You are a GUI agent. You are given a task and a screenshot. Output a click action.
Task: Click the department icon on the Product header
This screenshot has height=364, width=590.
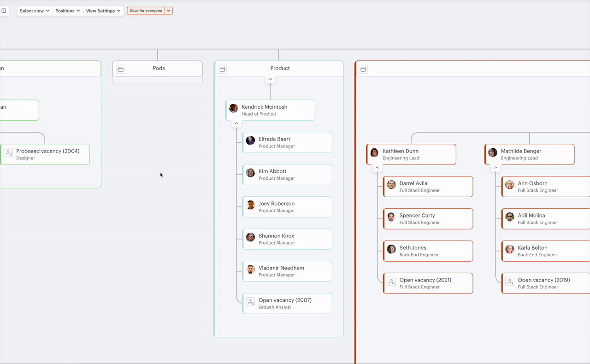click(x=222, y=69)
